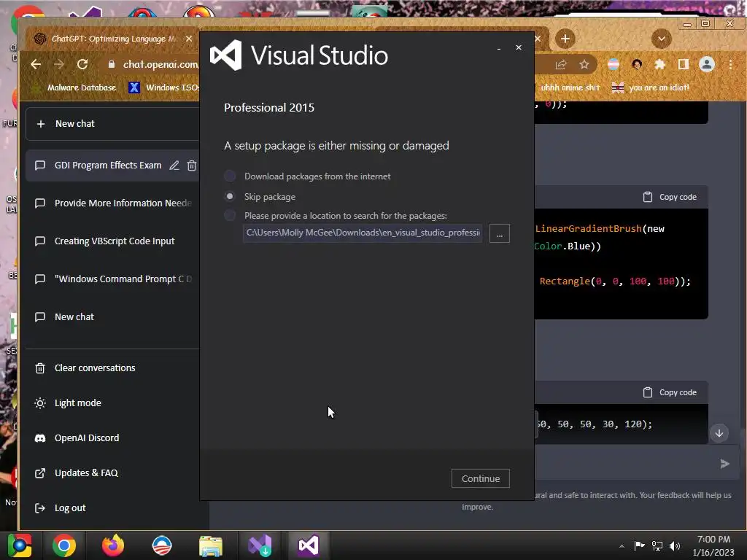Image resolution: width=747 pixels, height=560 pixels.
Task: Open Chrome extensions puzzle icon
Action: pyautogui.click(x=659, y=64)
